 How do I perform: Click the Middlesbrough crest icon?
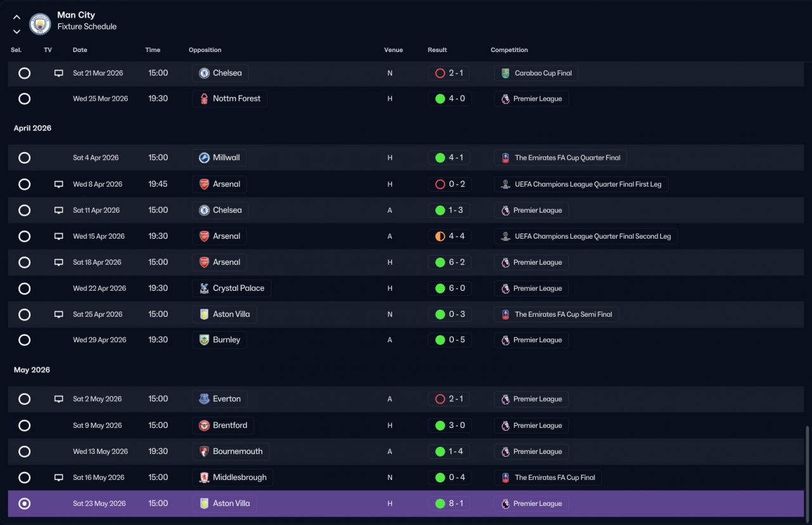pyautogui.click(x=204, y=477)
